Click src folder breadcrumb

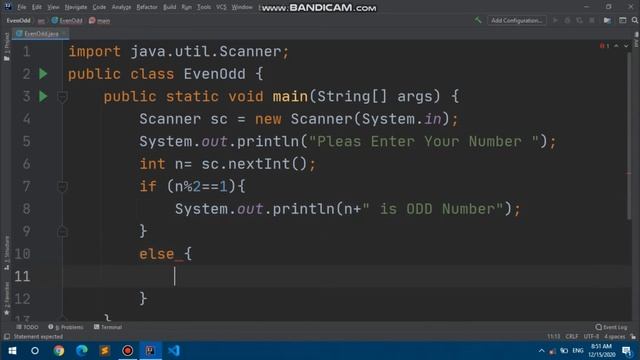pyautogui.click(x=41, y=20)
